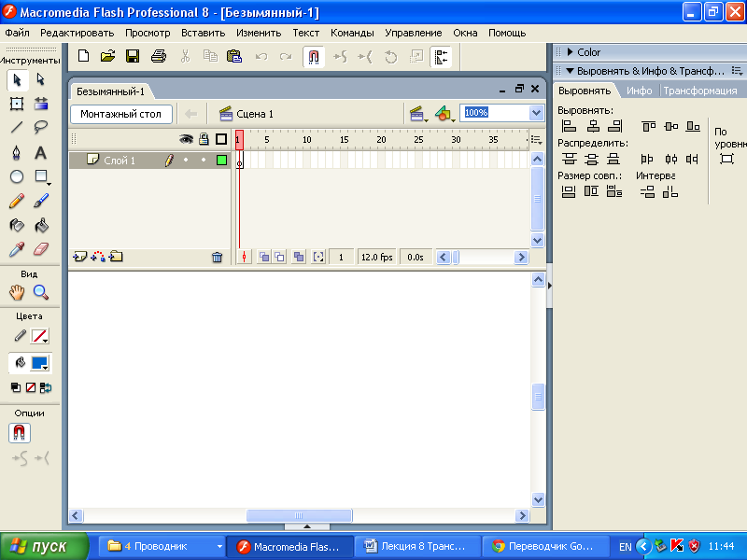Image resolution: width=747 pixels, height=560 pixels.
Task: Open the Редактировать menu
Action: [x=78, y=33]
